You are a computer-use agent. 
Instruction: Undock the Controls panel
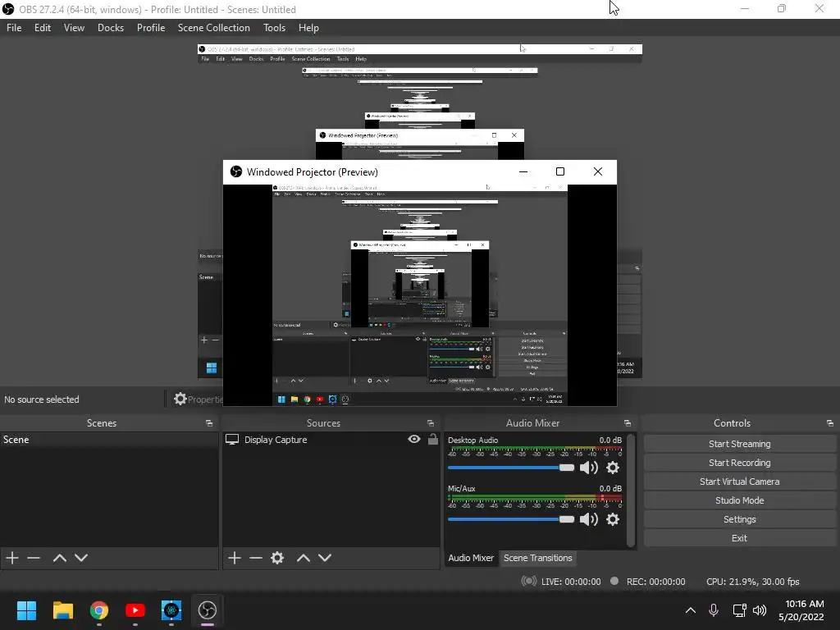pyautogui.click(x=830, y=423)
